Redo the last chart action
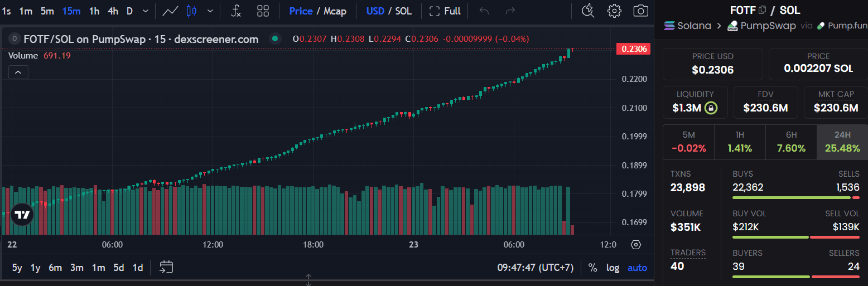Screen dimensions: 868x286 (510, 11)
